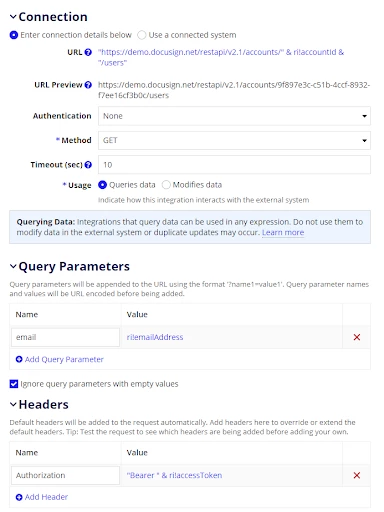This screenshot has width=384, height=512.
Task: Collapse the Headers section
Action: pos(13,405)
